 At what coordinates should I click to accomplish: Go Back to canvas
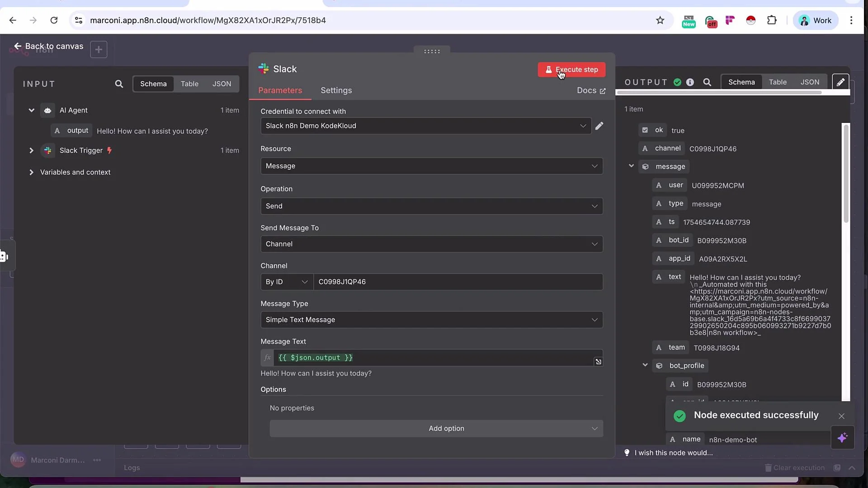click(x=48, y=46)
